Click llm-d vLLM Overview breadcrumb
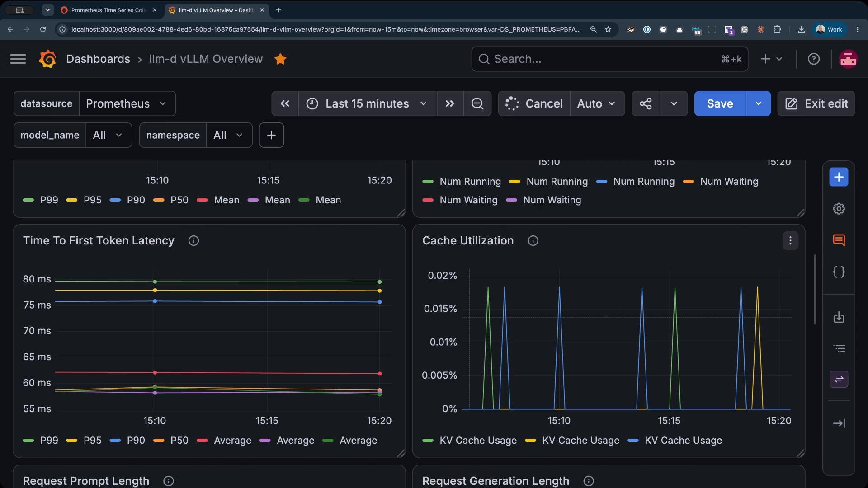Image resolution: width=868 pixels, height=488 pixels. point(206,59)
